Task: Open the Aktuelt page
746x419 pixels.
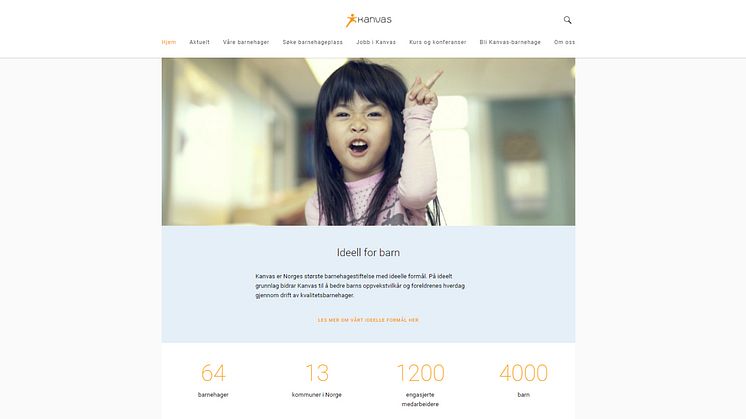Action: point(199,42)
